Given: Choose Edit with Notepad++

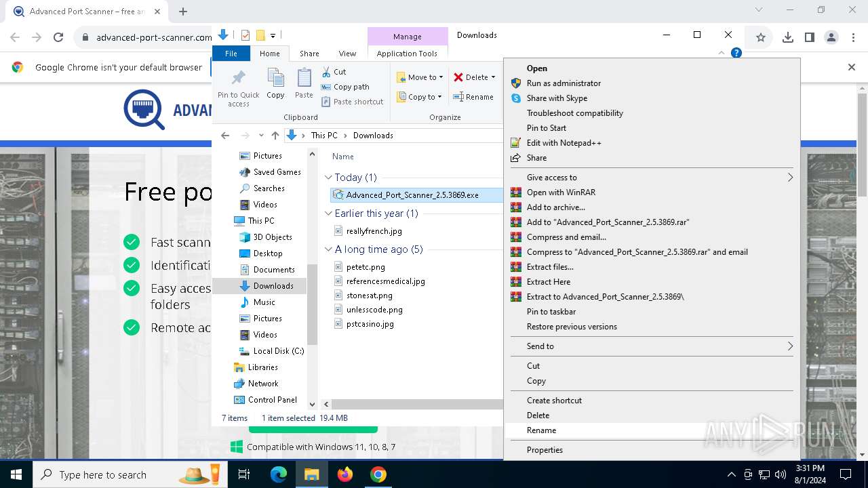Looking at the screenshot, I should tap(652, 143).
